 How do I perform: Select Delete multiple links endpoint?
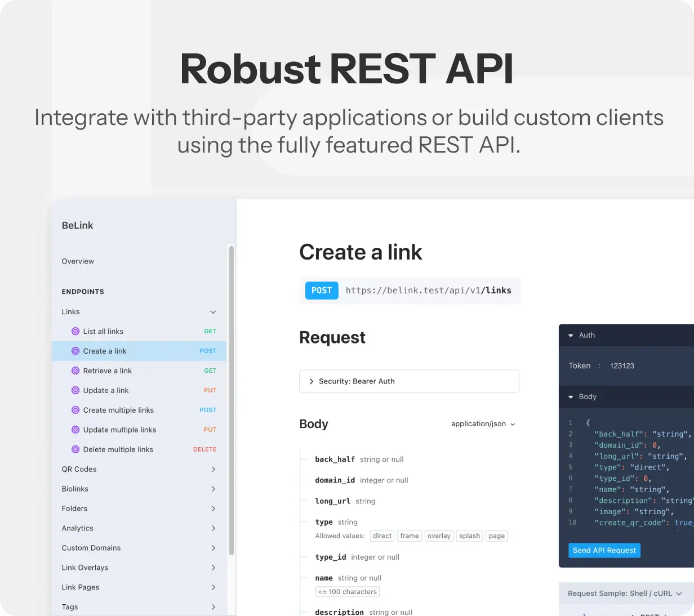click(139, 449)
